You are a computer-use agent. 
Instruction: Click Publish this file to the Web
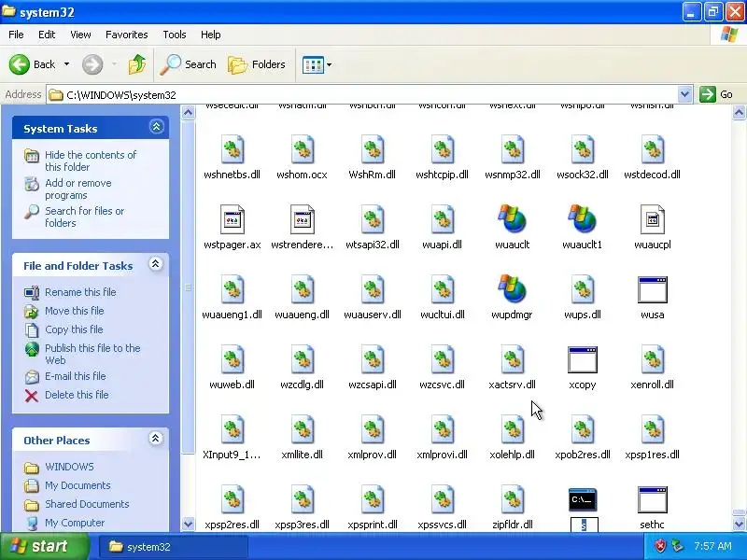(x=92, y=354)
